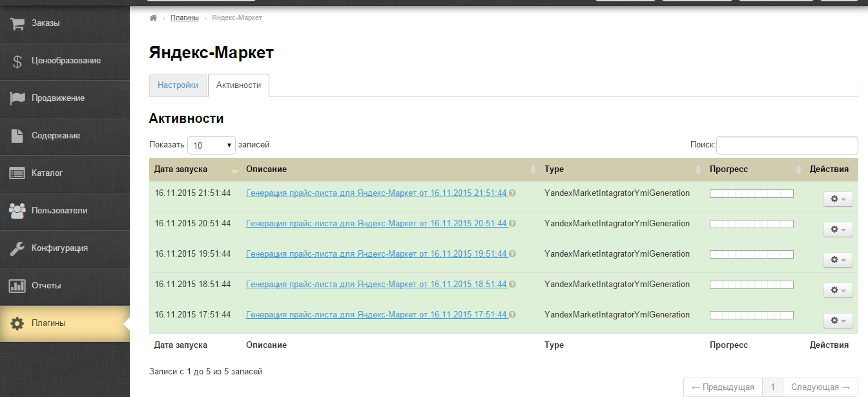This screenshot has width=868, height=397.
Task: Click Type cell in the 17:51:44 row
Action: click(x=617, y=315)
